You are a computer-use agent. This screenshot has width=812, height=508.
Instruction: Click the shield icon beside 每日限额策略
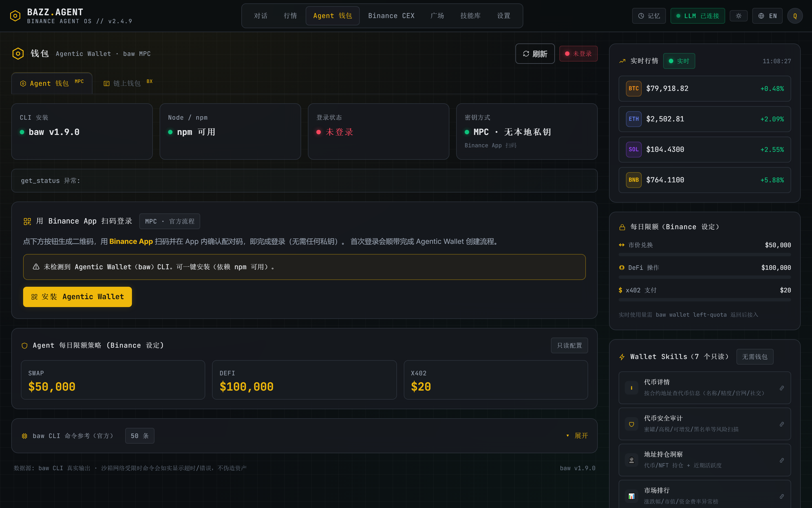click(x=25, y=346)
